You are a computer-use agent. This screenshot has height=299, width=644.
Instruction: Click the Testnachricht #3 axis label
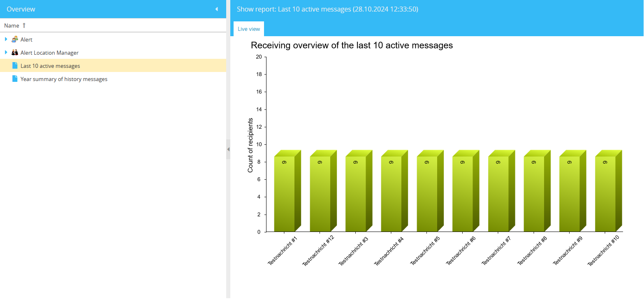353,251
